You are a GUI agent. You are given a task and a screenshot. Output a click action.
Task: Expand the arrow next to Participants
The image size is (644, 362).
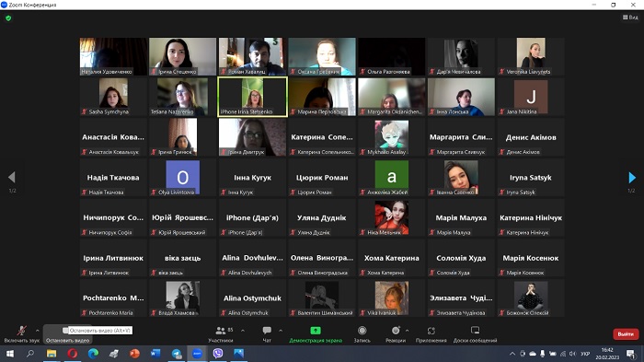click(x=243, y=331)
